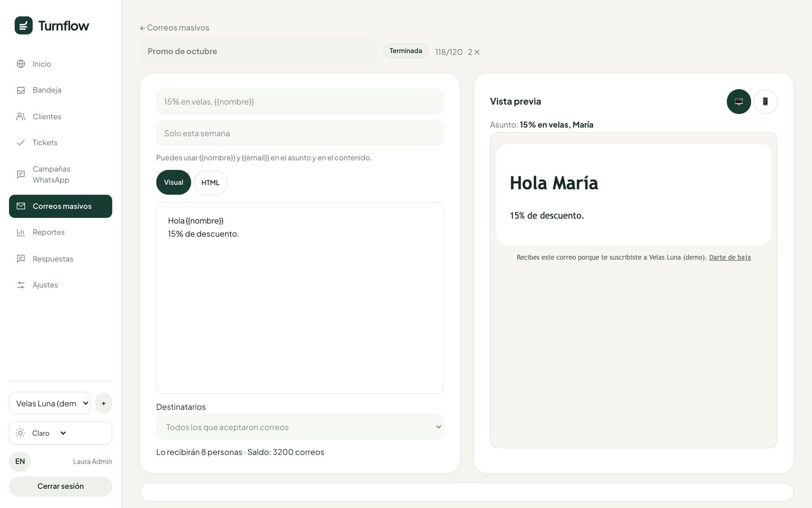Click the Clientes people icon
Viewport: 812px width, 508px height.
[21, 117]
